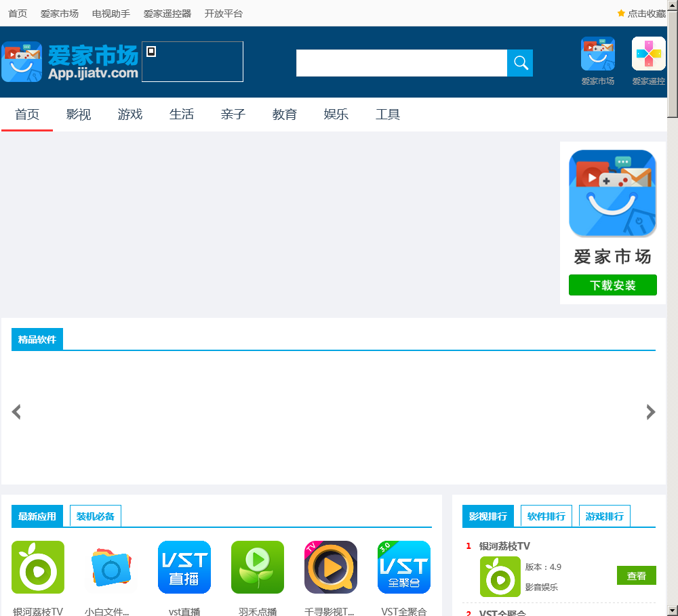Click the broken image placeholder beside the logo
The image size is (678, 616).
tap(193, 62)
